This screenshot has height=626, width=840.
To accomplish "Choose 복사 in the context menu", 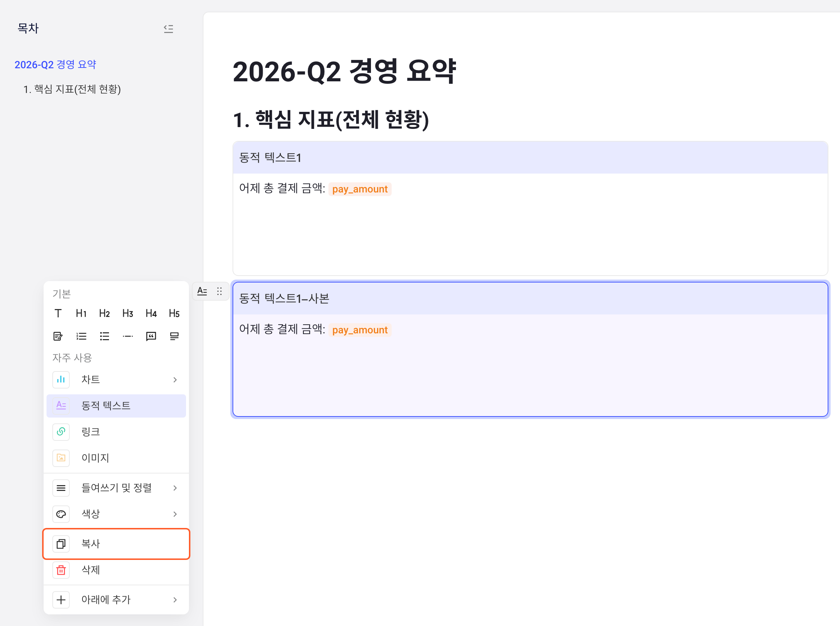I will (x=116, y=544).
